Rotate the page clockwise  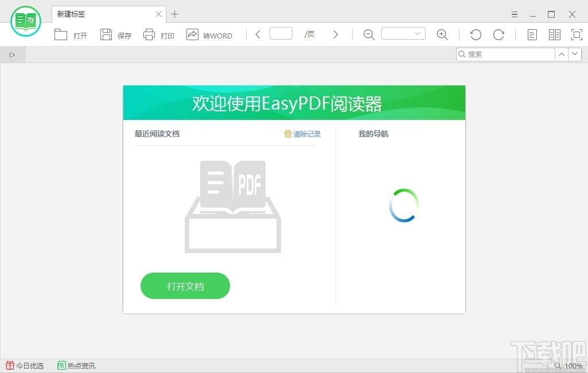click(x=499, y=35)
